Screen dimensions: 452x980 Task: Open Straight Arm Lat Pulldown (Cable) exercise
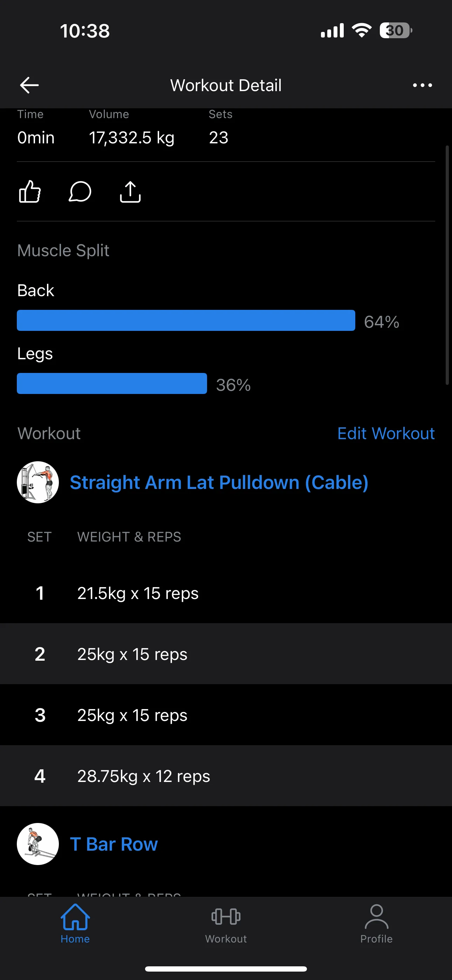219,482
